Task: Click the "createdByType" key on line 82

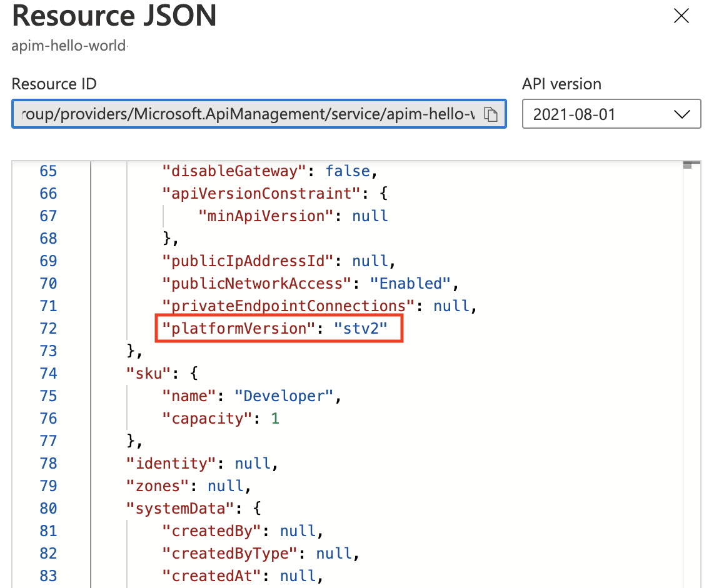Action: [230, 553]
